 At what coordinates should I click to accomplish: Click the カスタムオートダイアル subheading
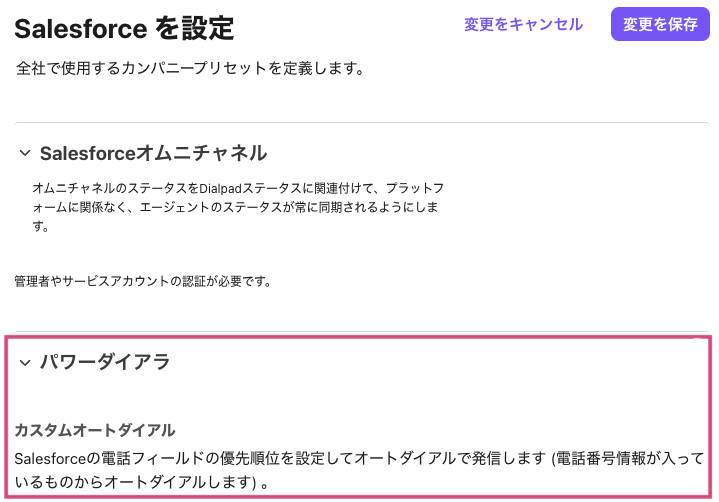(x=95, y=430)
